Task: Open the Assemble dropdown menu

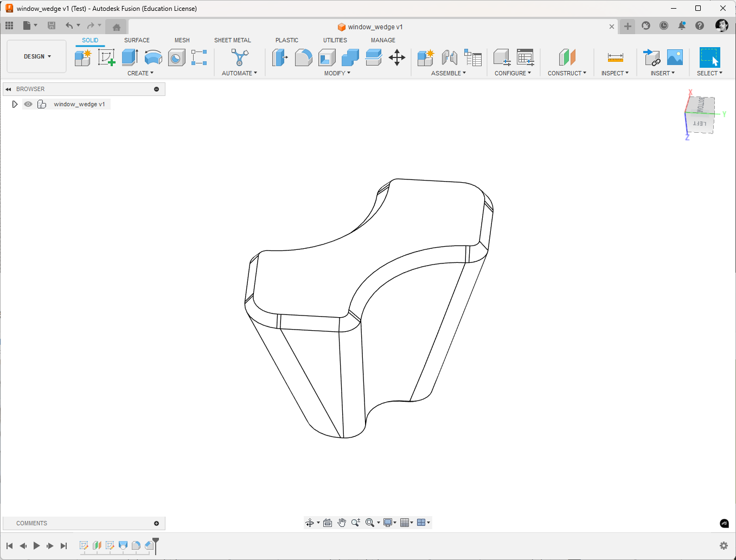Action: 449,73
